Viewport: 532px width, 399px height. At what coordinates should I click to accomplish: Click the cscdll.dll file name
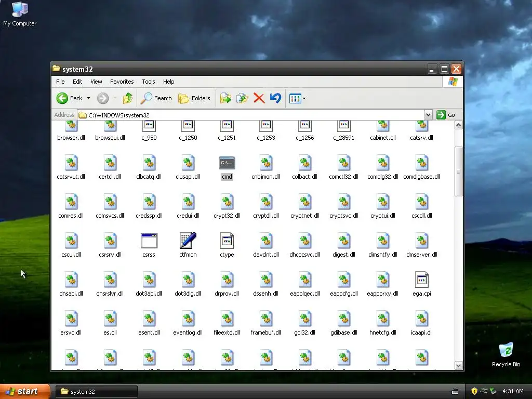pos(422,216)
